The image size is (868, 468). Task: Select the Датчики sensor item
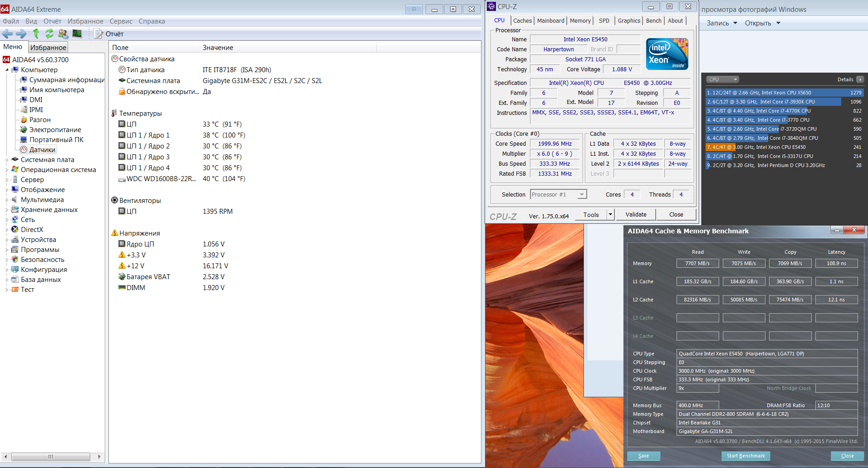pos(42,150)
